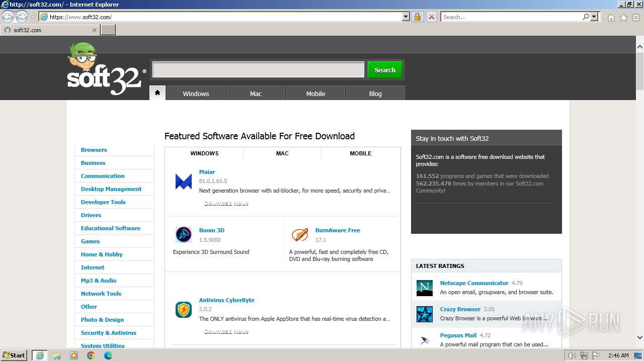Image resolution: width=644 pixels, height=362 pixels.
Task: Open the Maiar title link
Action: pyautogui.click(x=207, y=172)
